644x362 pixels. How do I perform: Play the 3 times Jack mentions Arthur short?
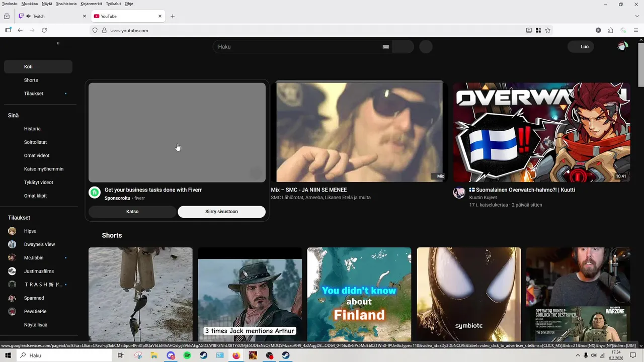pyautogui.click(x=250, y=295)
